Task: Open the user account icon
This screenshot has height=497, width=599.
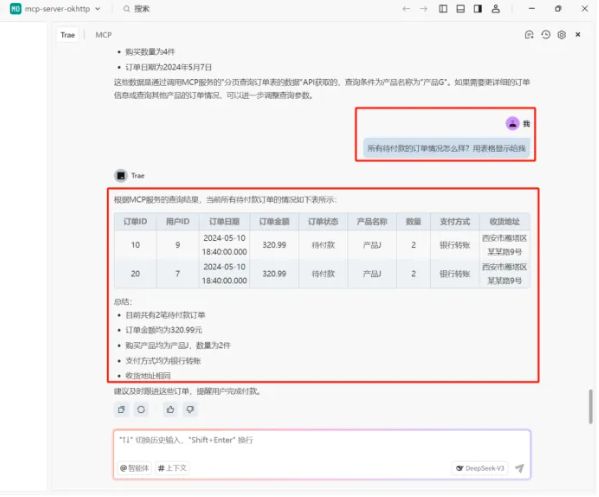Action: pos(496,9)
